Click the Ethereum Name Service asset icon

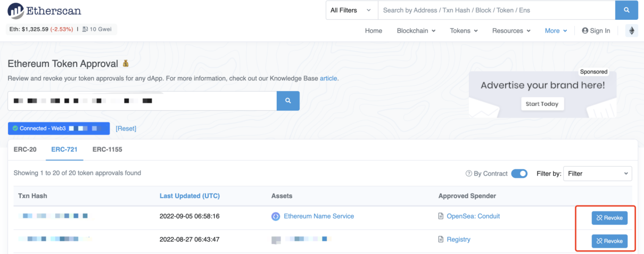pos(276,216)
